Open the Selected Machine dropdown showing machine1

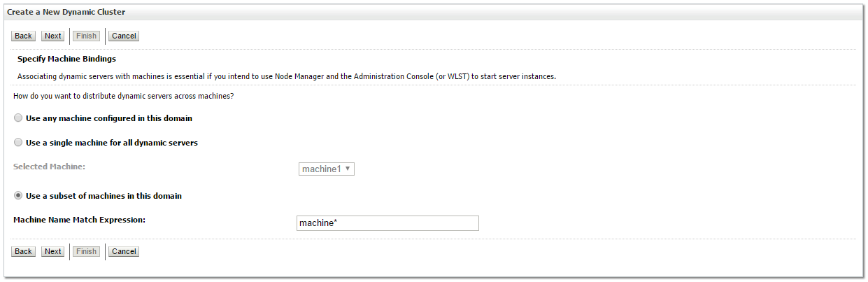click(327, 169)
